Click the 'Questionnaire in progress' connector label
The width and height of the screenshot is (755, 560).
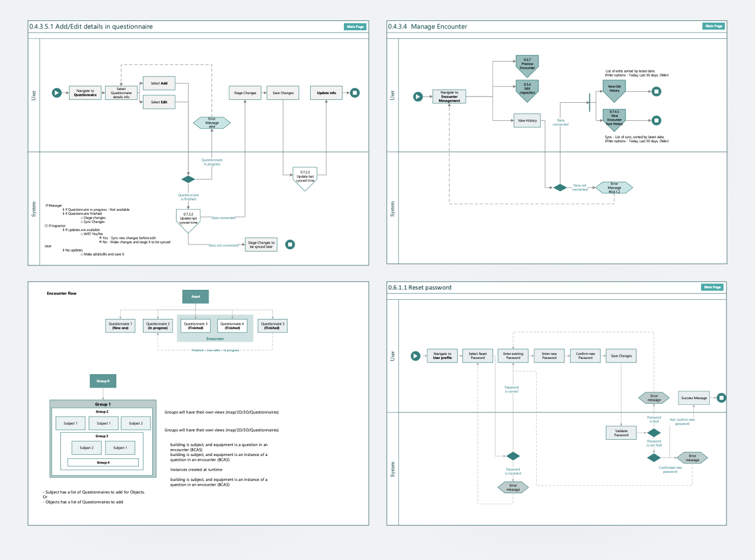tap(212, 162)
